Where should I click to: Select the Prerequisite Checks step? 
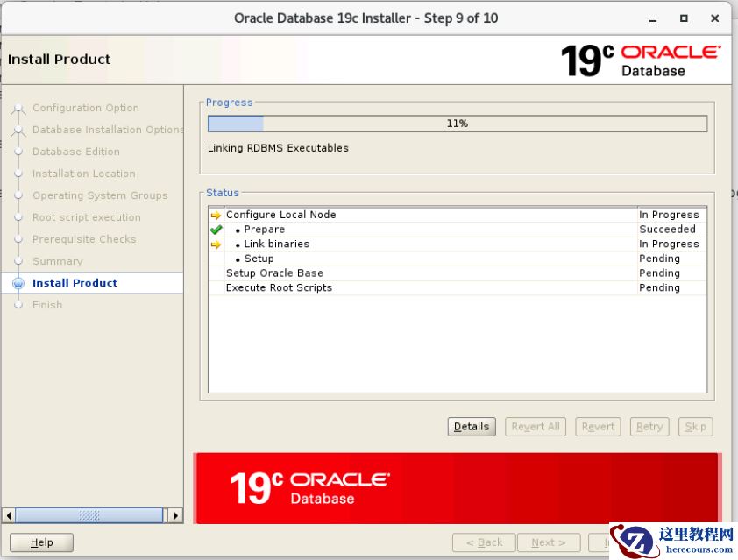[84, 239]
